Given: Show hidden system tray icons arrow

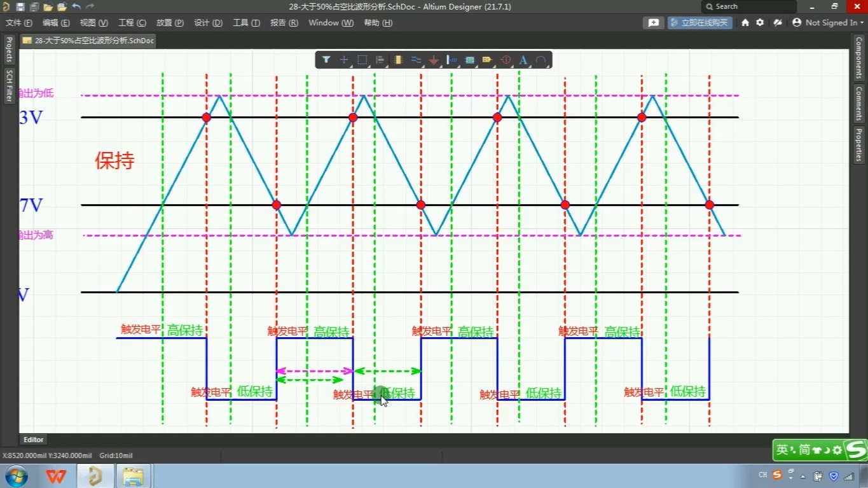Looking at the screenshot, I should 803,476.
